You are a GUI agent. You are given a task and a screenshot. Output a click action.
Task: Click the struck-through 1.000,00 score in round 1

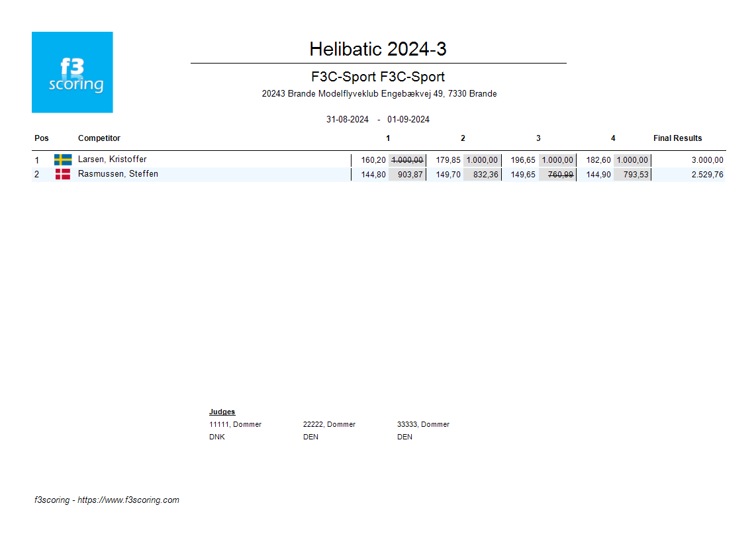coord(407,160)
